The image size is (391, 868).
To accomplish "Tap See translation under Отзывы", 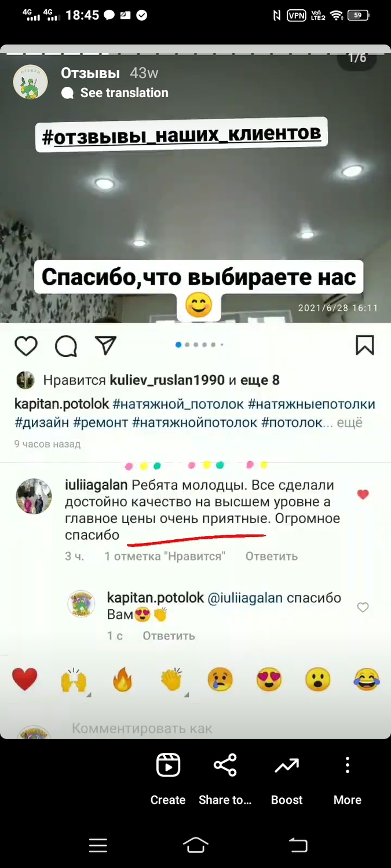I will tap(124, 93).
